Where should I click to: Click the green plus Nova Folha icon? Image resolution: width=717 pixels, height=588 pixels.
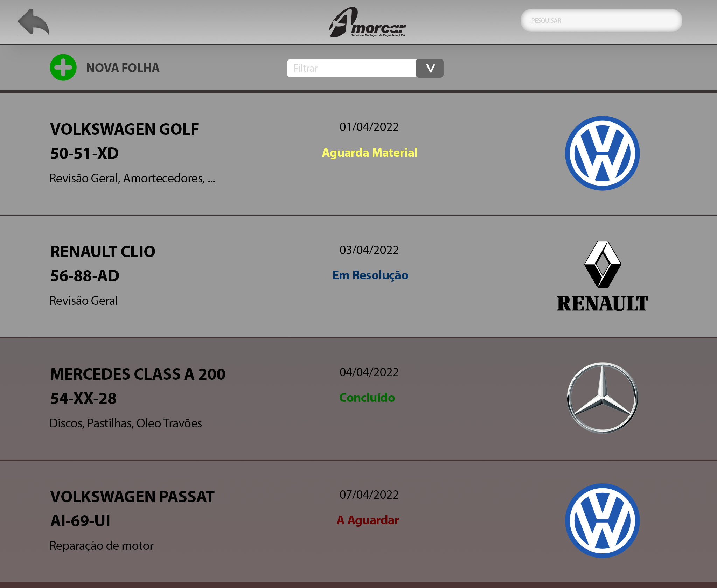(x=63, y=68)
